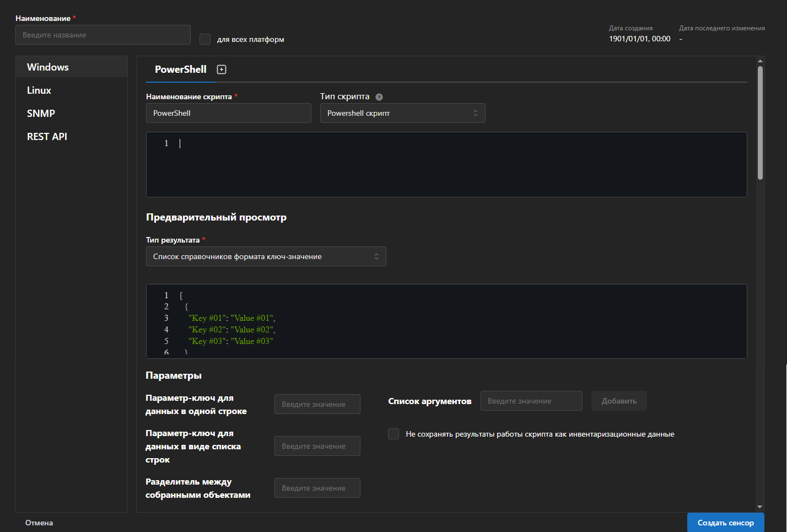Click the help icon beside Тип скрипта
The width and height of the screenshot is (787, 532).
pos(379,97)
